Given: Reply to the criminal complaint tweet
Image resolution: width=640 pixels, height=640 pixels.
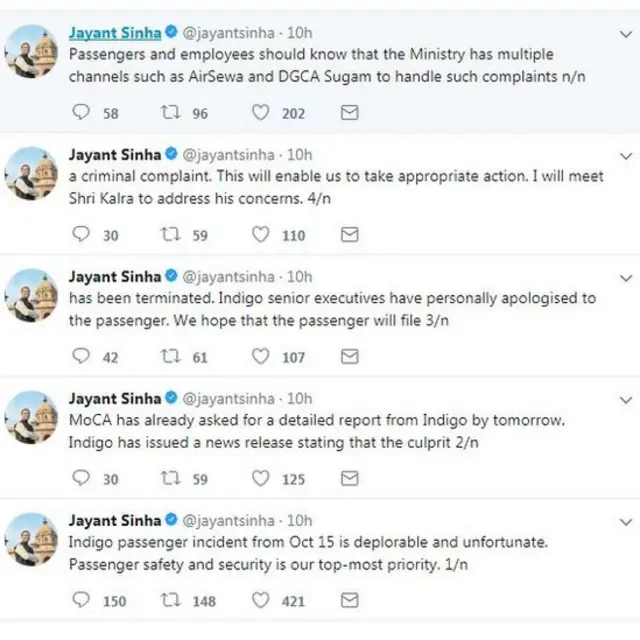Looking at the screenshot, I should click(83, 235).
